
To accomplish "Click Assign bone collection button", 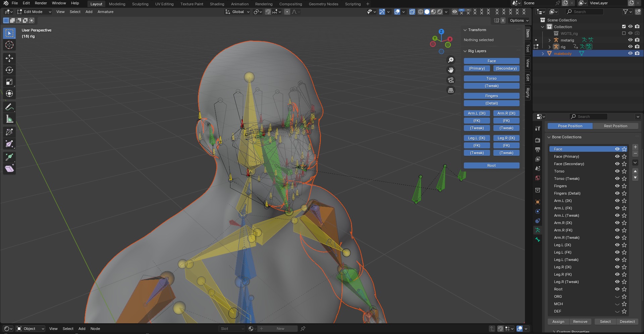I will point(558,322).
